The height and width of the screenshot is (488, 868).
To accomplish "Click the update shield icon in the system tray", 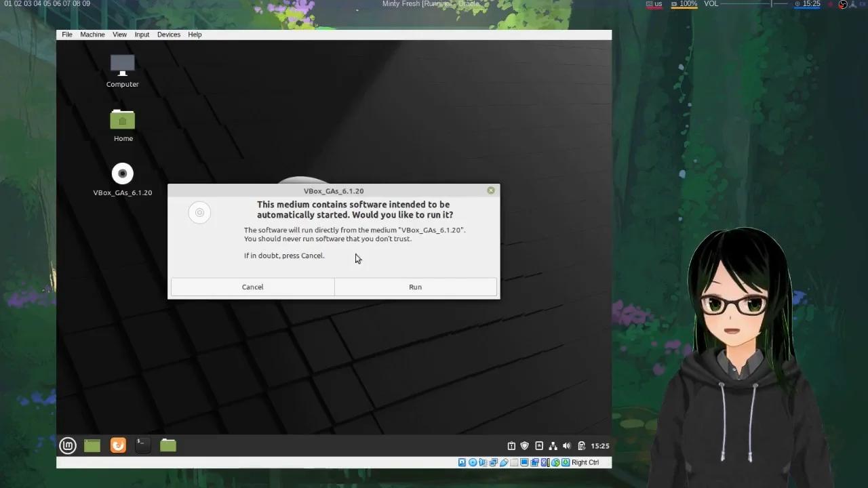I will tap(524, 445).
